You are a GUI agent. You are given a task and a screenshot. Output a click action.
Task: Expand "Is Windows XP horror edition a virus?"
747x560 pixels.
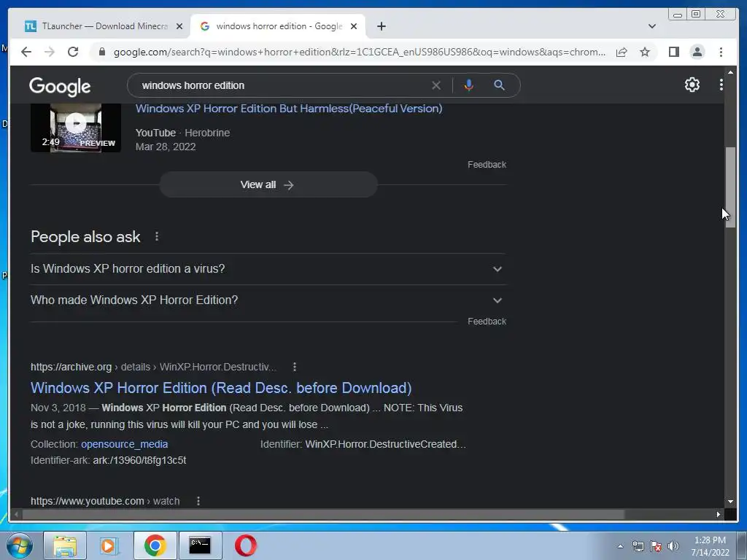pyautogui.click(x=268, y=269)
